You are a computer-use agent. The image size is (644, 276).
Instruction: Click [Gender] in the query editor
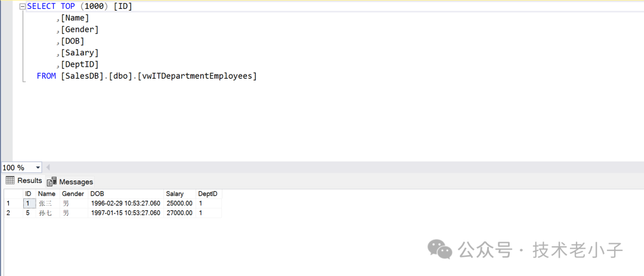click(x=80, y=30)
